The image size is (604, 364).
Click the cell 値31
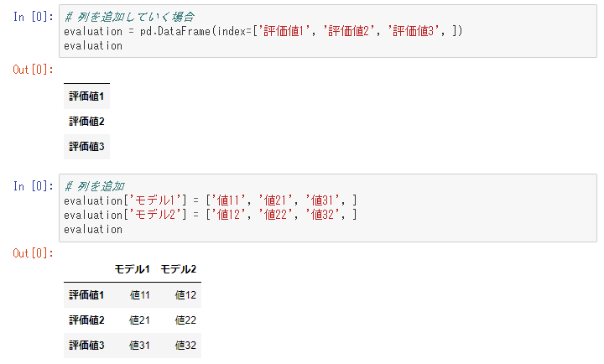click(139, 346)
